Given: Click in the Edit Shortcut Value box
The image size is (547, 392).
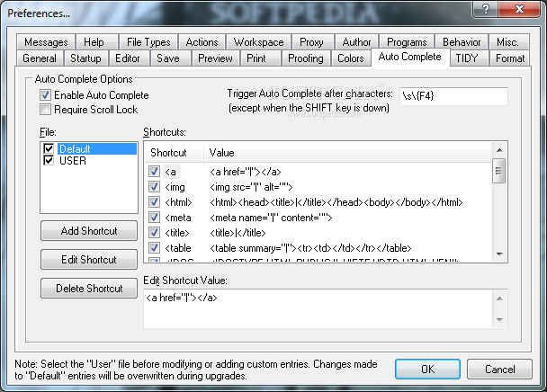Looking at the screenshot, I should (x=318, y=308).
